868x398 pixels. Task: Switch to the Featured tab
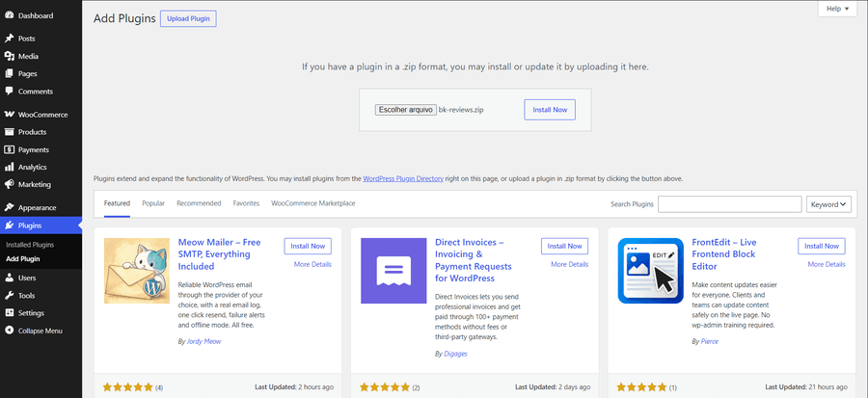117,203
